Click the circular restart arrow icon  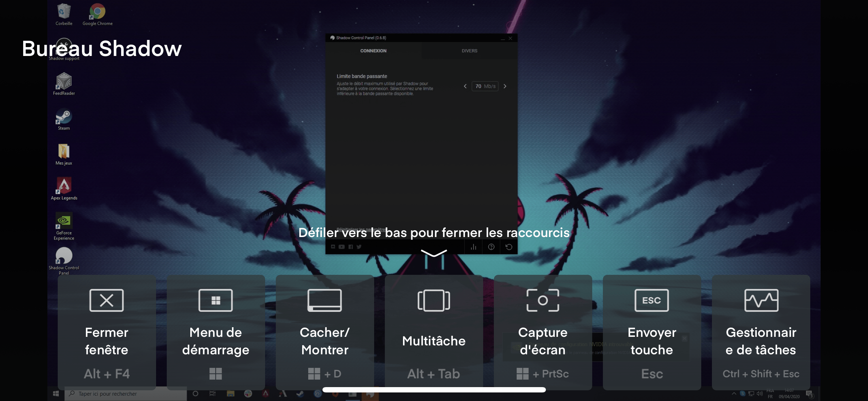[x=509, y=247]
